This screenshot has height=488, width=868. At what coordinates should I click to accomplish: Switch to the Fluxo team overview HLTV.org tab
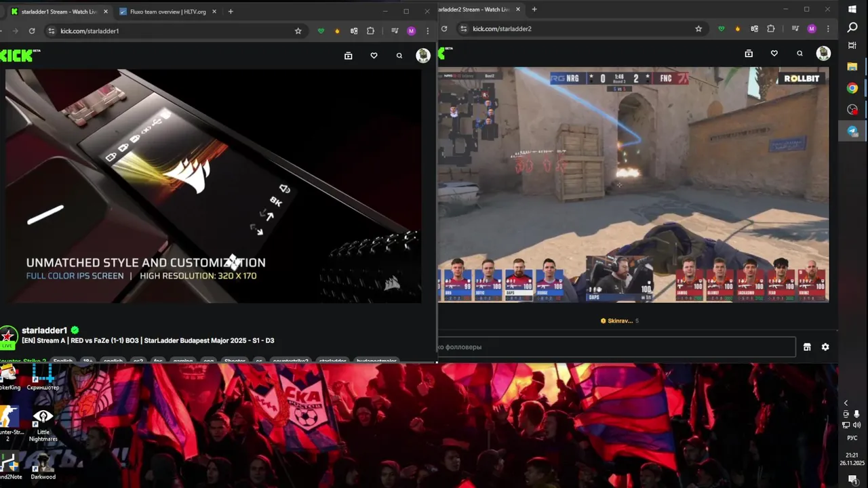[167, 12]
